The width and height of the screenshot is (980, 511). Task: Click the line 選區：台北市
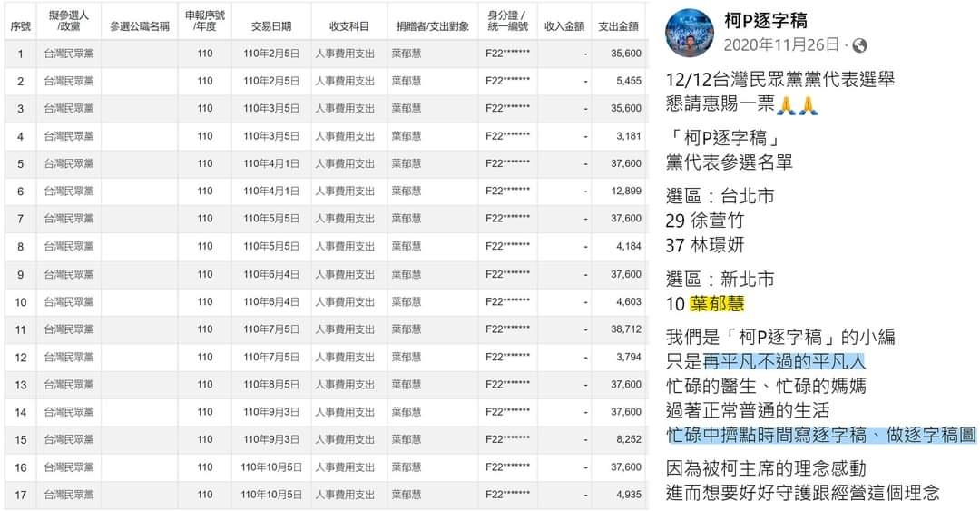point(720,196)
